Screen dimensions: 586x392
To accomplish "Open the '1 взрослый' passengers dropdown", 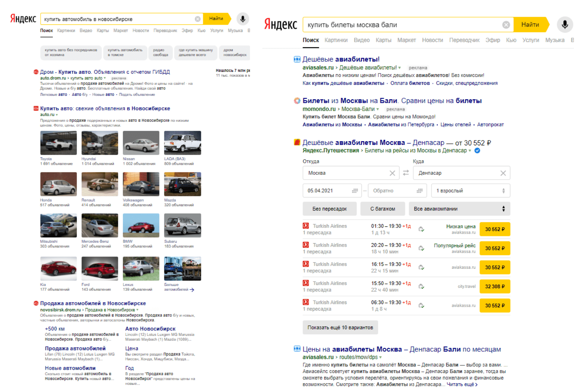I will click(470, 191).
